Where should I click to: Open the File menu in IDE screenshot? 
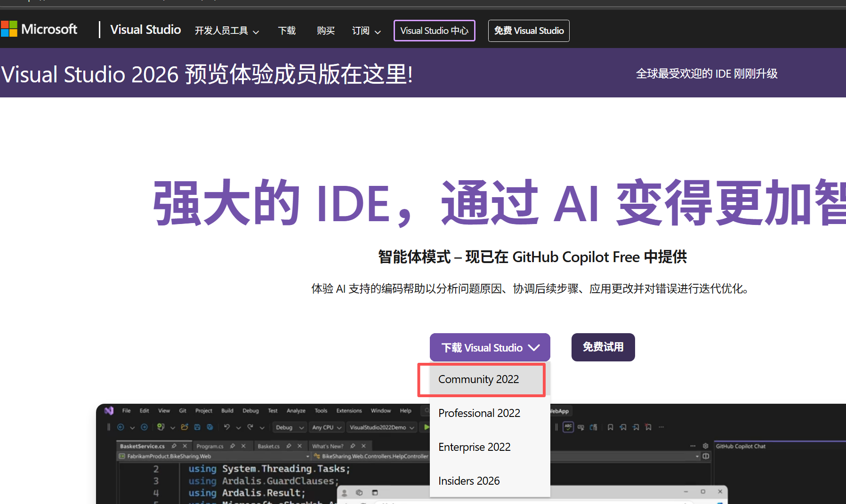[x=127, y=411]
